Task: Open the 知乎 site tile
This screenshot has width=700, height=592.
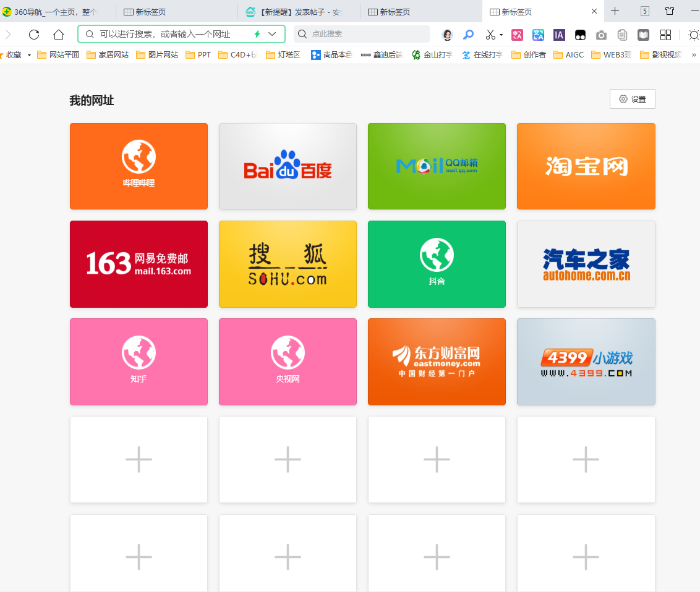Action: pos(139,362)
